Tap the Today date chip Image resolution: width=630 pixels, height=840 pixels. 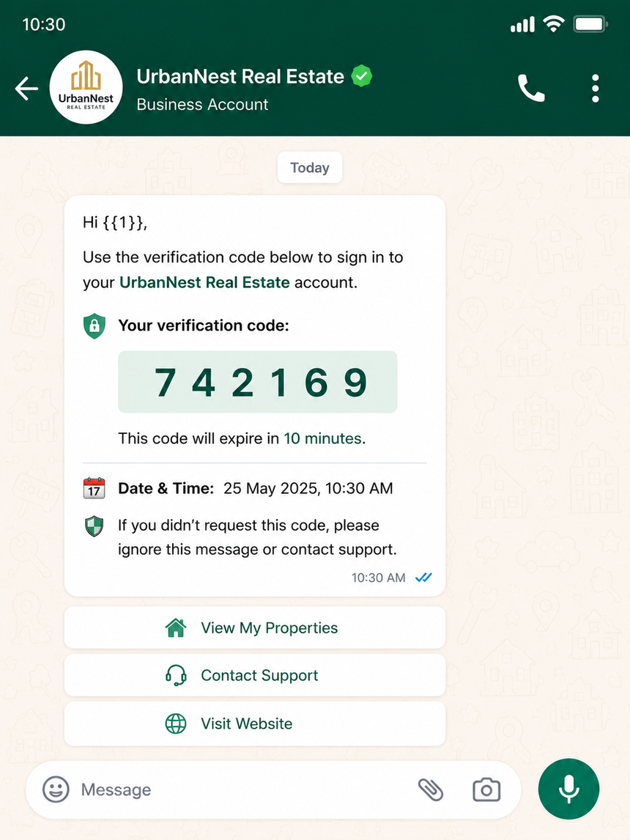[x=309, y=168]
